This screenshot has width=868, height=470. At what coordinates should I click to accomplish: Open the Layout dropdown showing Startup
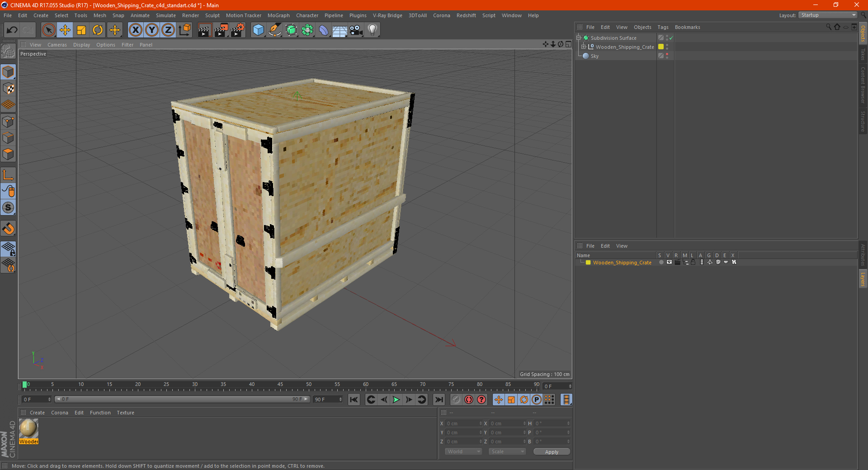tap(828, 15)
